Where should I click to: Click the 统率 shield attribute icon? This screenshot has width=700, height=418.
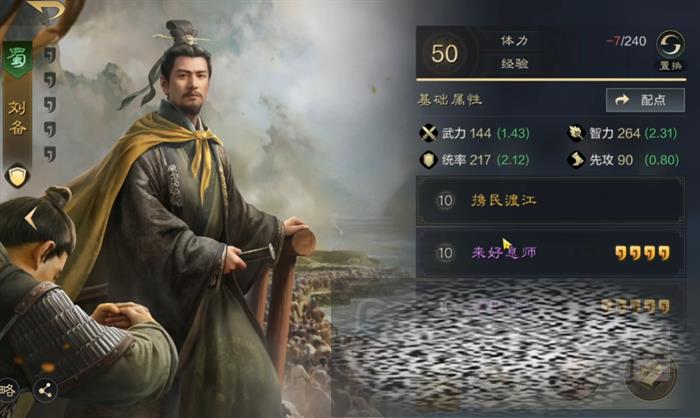pyautogui.click(x=428, y=160)
